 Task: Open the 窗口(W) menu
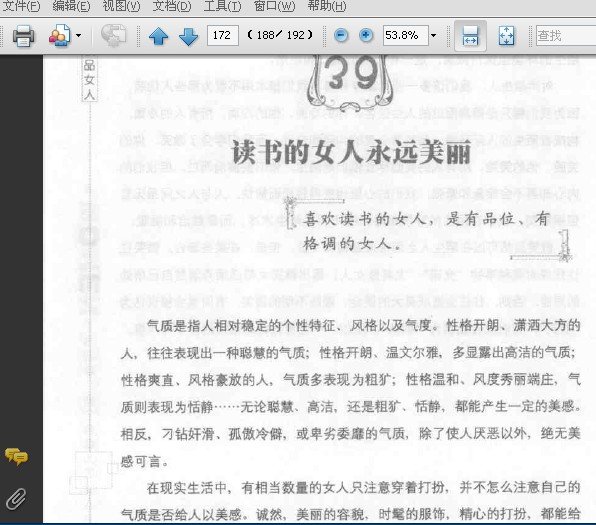click(x=274, y=6)
